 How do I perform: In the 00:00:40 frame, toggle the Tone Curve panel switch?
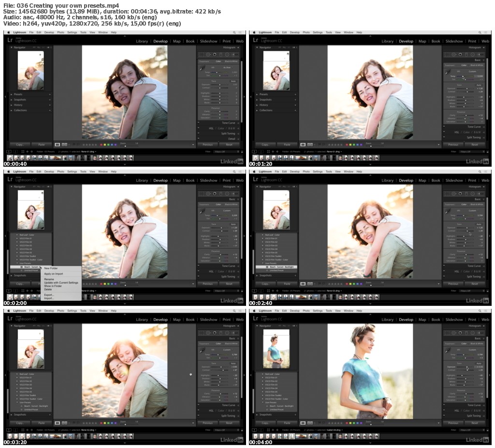tap(199, 123)
